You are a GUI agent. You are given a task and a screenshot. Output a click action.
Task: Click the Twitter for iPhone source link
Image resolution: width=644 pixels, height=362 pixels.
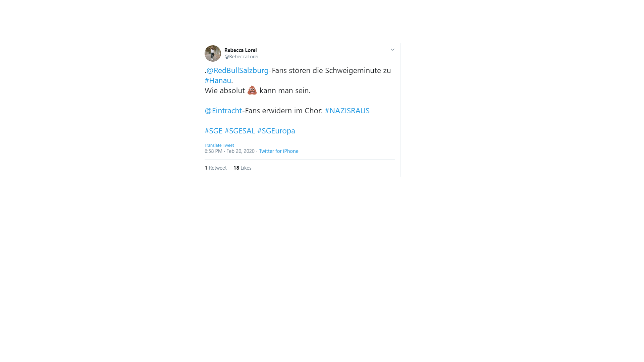click(x=278, y=151)
